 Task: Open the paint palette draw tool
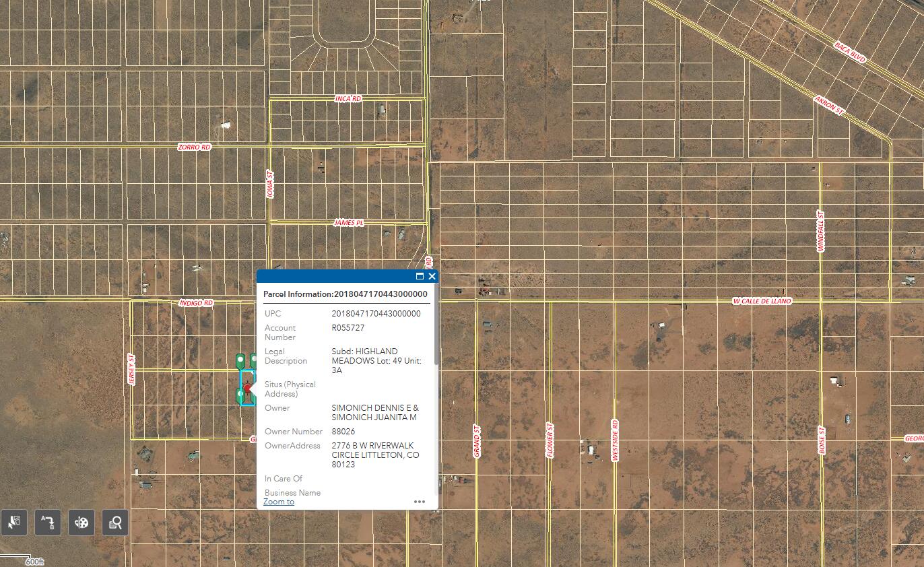pyautogui.click(x=81, y=522)
